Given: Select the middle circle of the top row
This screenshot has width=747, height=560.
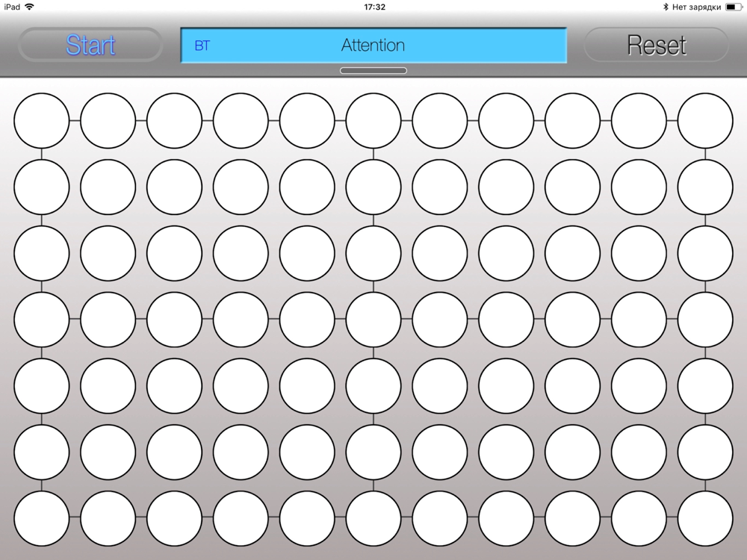Looking at the screenshot, I should tap(373, 120).
